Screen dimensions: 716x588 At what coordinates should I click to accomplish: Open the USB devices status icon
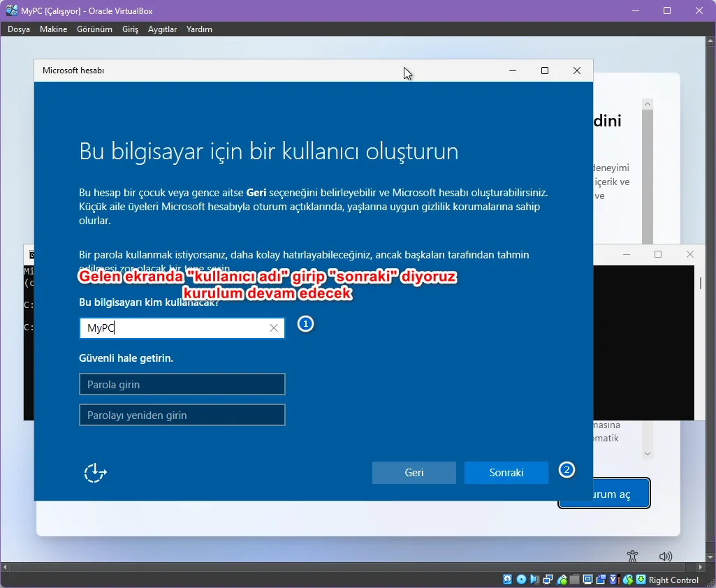[562, 580]
